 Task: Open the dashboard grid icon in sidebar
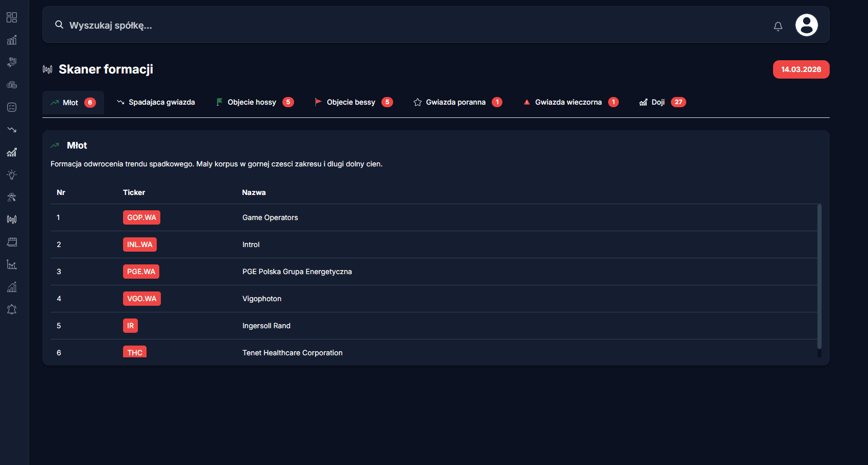(x=12, y=18)
